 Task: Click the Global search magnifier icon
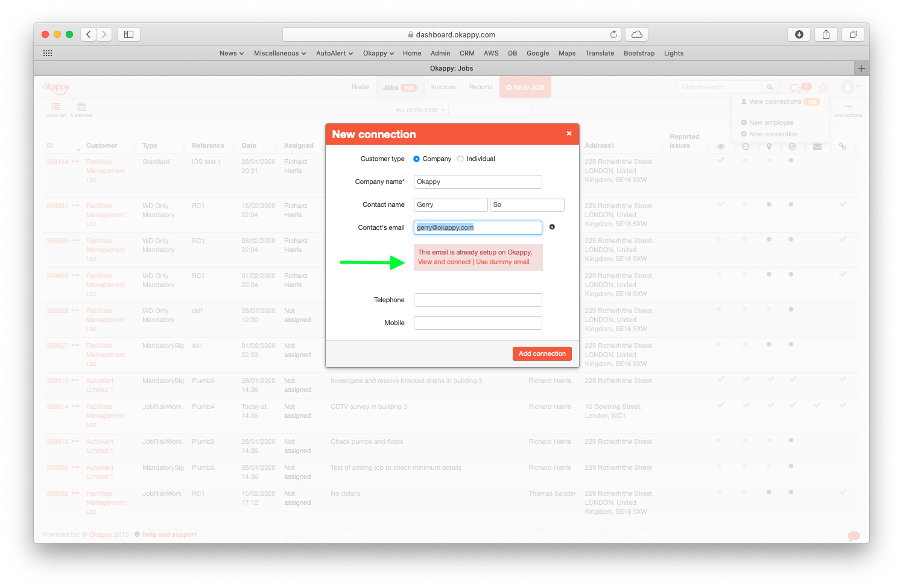[770, 87]
